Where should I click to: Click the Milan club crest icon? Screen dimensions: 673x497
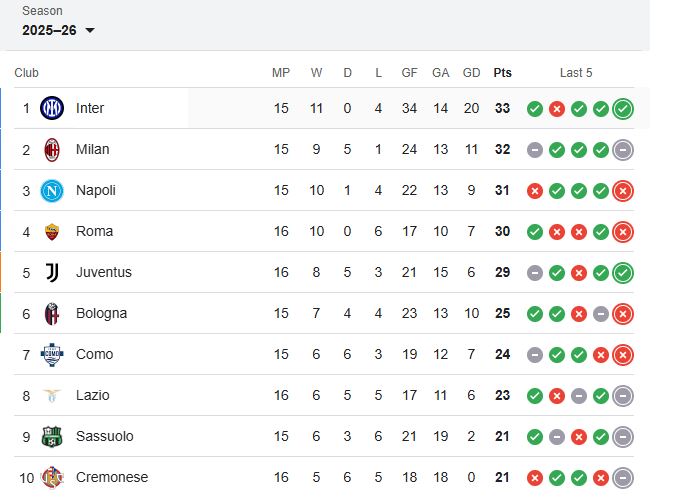tap(51, 149)
